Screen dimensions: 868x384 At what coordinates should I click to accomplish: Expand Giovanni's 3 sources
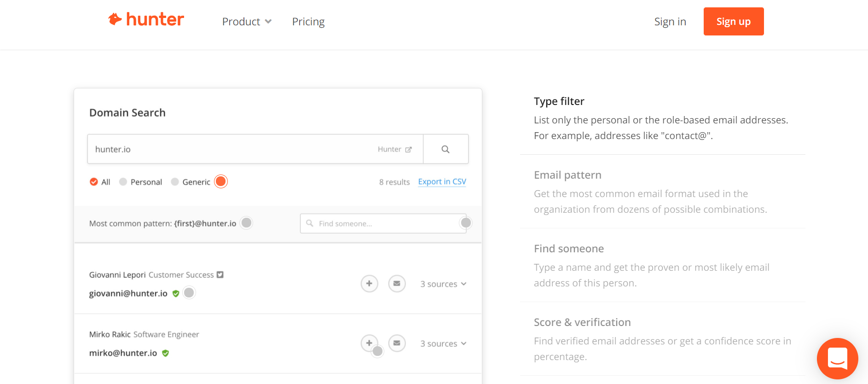443,284
